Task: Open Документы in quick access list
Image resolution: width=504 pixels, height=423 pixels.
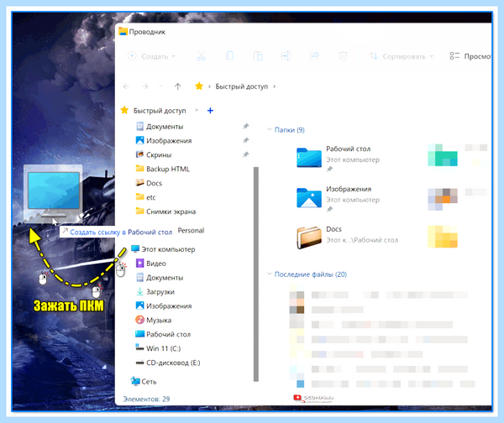Action: point(165,127)
